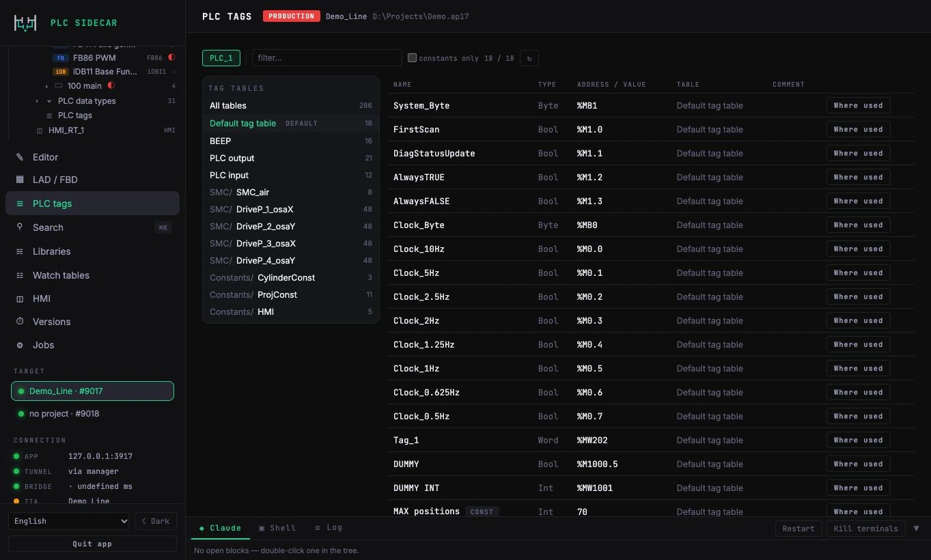Click Where used for Tag_1

click(x=858, y=440)
